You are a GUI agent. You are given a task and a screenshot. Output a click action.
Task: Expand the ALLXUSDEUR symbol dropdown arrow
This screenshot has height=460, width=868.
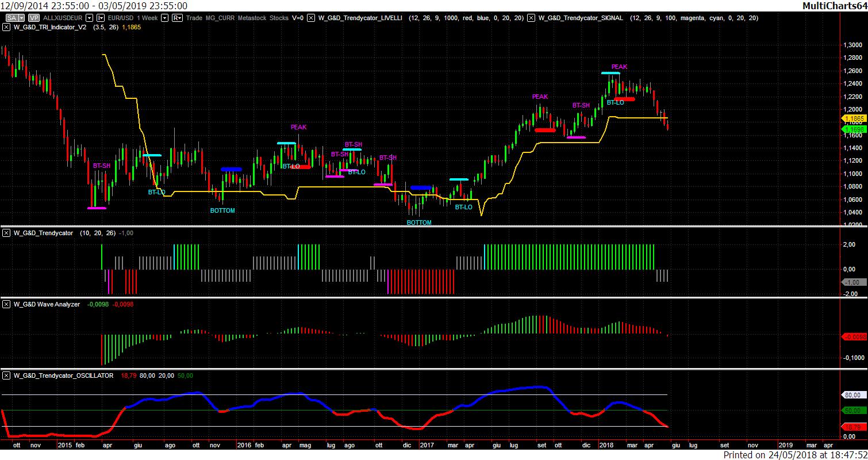pyautogui.click(x=89, y=18)
